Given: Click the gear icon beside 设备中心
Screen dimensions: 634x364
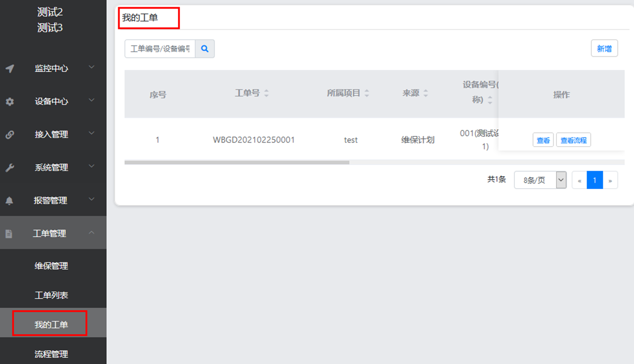Looking at the screenshot, I should pyautogui.click(x=10, y=101).
